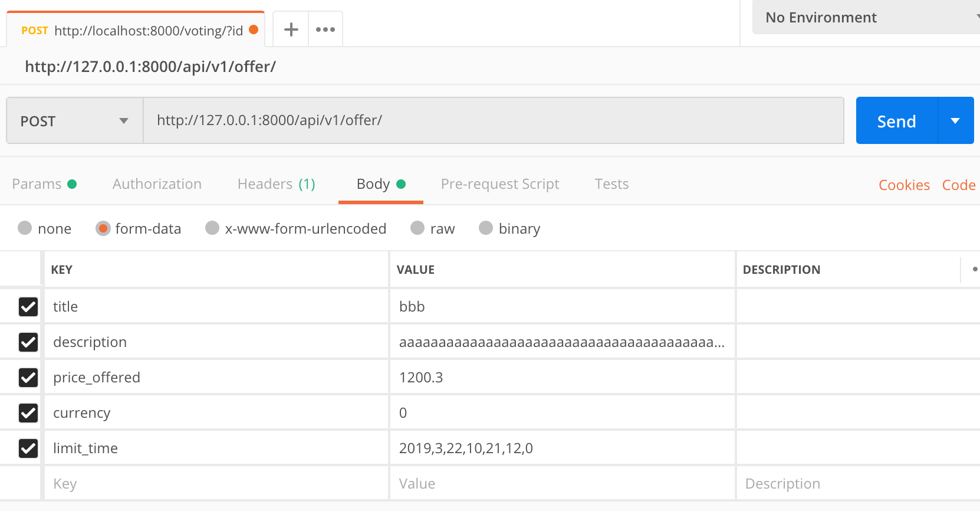
Task: Click the description cell of the title row
Action: pos(858,306)
